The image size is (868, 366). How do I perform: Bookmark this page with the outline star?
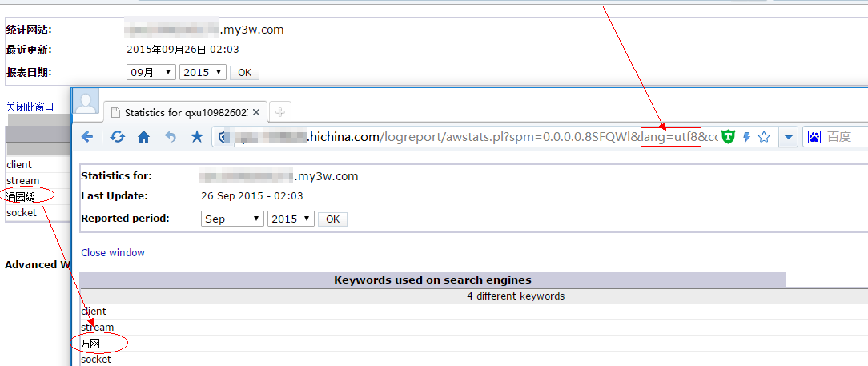[x=764, y=137]
